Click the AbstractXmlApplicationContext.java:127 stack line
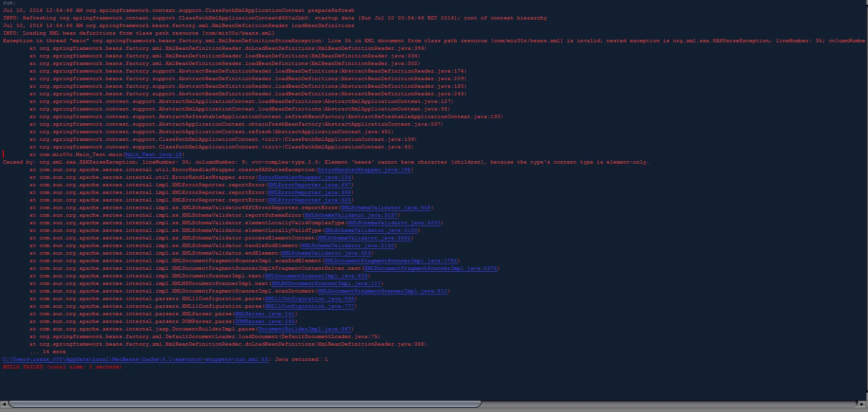 (x=241, y=101)
